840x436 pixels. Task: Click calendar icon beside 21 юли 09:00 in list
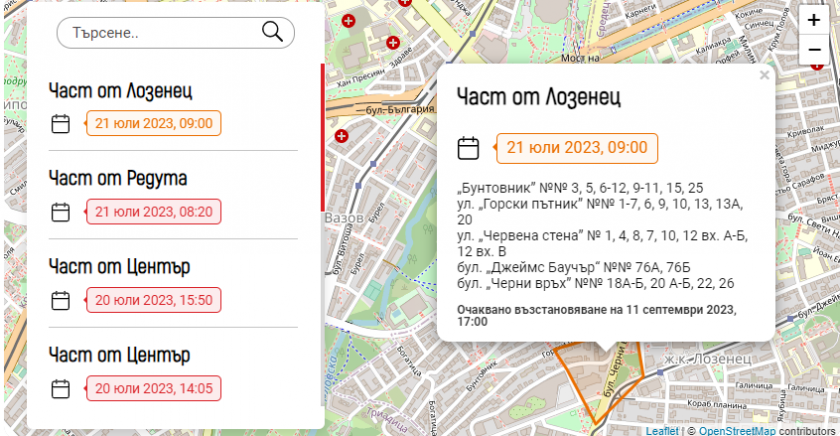click(61, 124)
